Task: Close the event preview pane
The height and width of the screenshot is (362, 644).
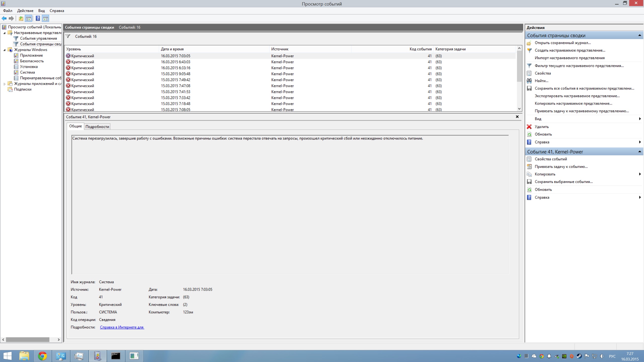Action: (517, 117)
